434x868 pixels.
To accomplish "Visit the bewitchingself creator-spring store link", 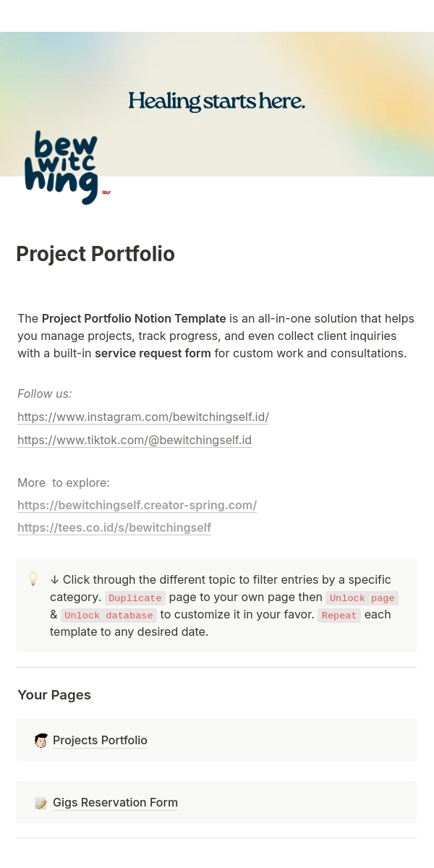I will [137, 505].
